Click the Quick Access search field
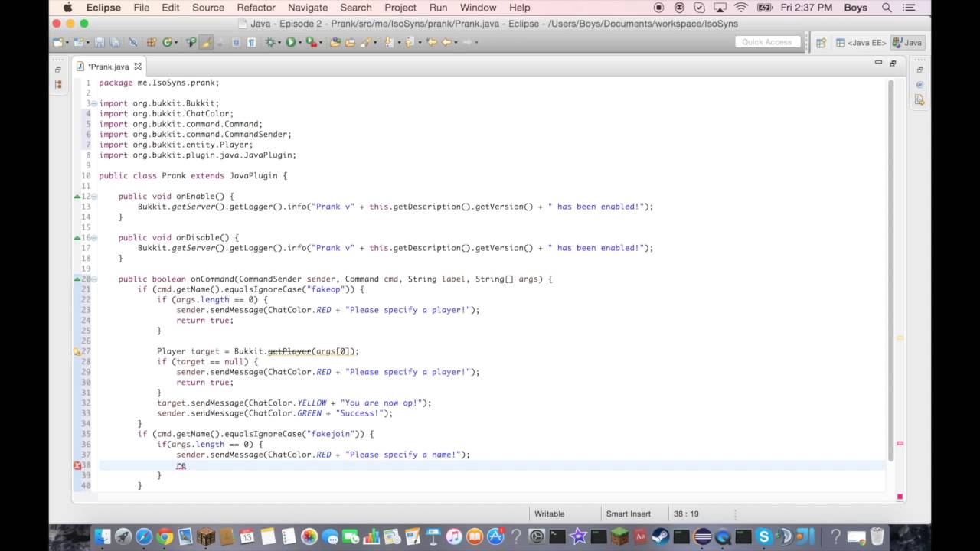Image resolution: width=980 pixels, height=551 pixels. (766, 42)
